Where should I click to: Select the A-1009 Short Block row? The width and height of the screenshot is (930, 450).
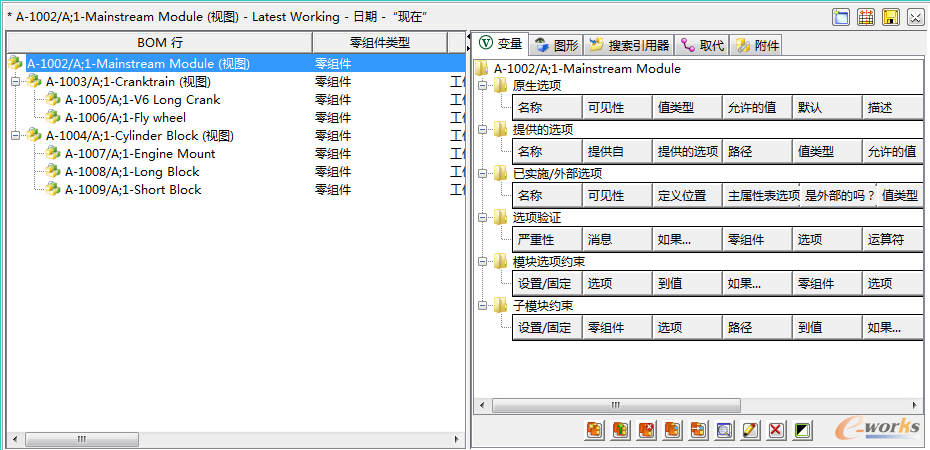click(x=132, y=190)
